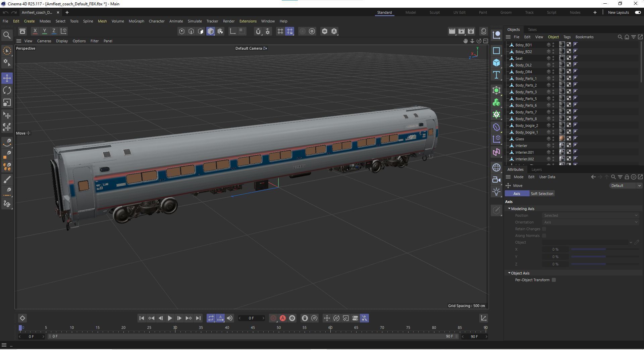644x350 pixels.
Task: Select the Axis button in Attributes
Action: [x=517, y=194]
